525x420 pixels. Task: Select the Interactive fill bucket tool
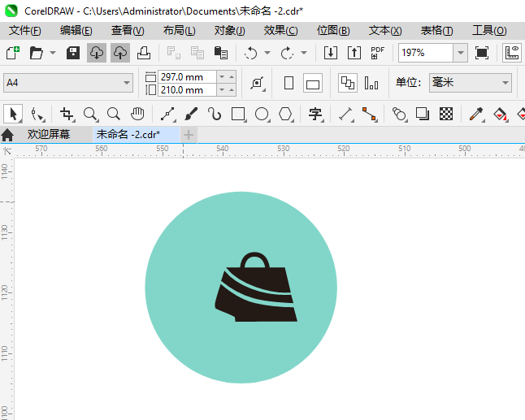pyautogui.click(x=501, y=114)
